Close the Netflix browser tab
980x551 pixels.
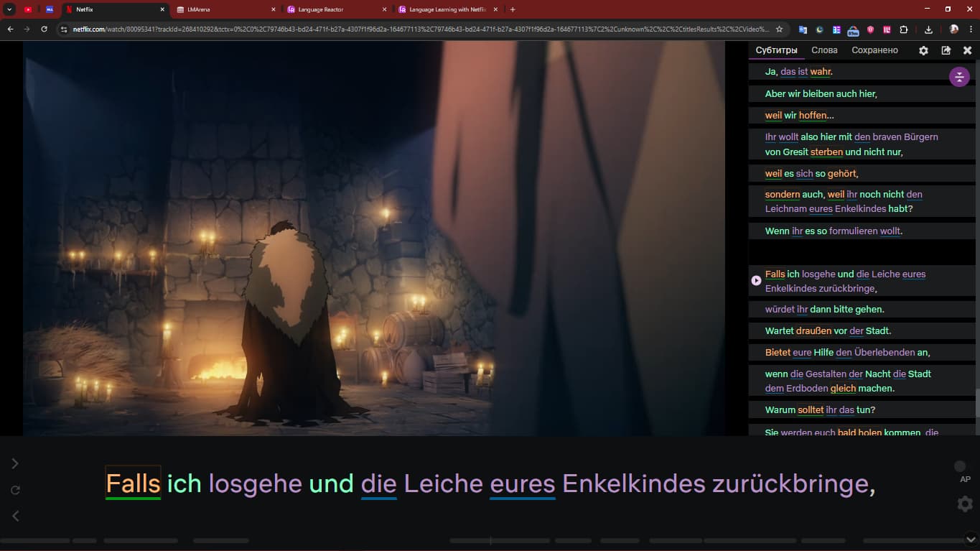pos(162,9)
